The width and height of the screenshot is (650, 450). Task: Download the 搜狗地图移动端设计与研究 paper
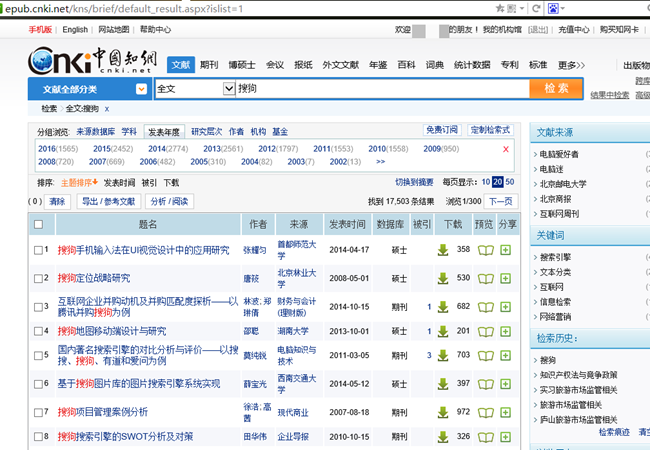(x=443, y=331)
